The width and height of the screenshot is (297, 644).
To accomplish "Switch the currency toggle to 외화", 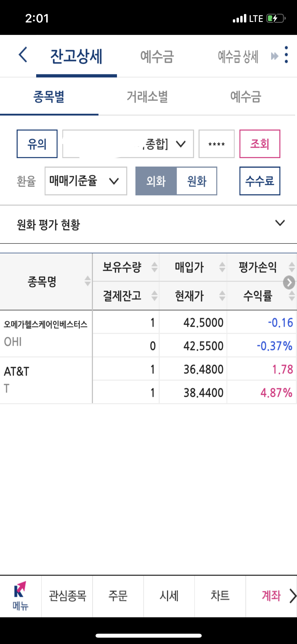I will point(156,181).
